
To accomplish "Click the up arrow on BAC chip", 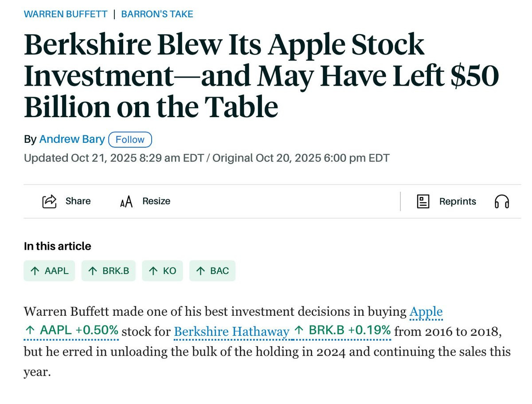I will coord(200,271).
